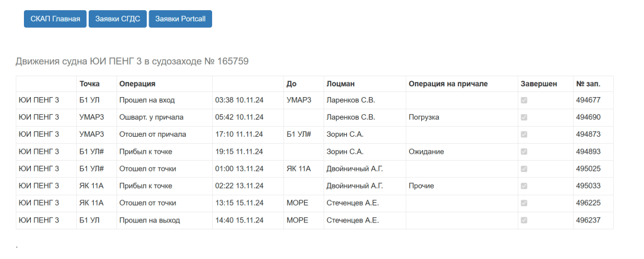
Task: Toggle Завершен checkbox for record 494893
Action: [x=524, y=152]
